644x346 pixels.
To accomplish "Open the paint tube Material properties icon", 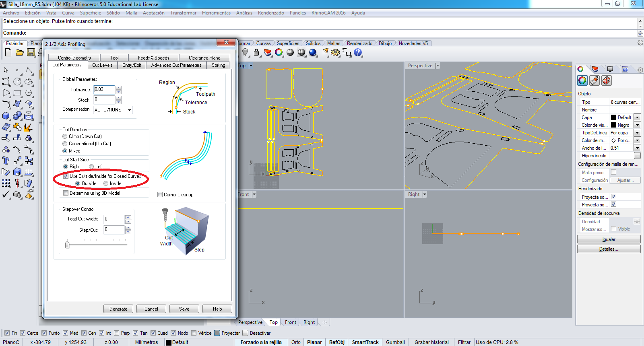I will [x=594, y=80].
